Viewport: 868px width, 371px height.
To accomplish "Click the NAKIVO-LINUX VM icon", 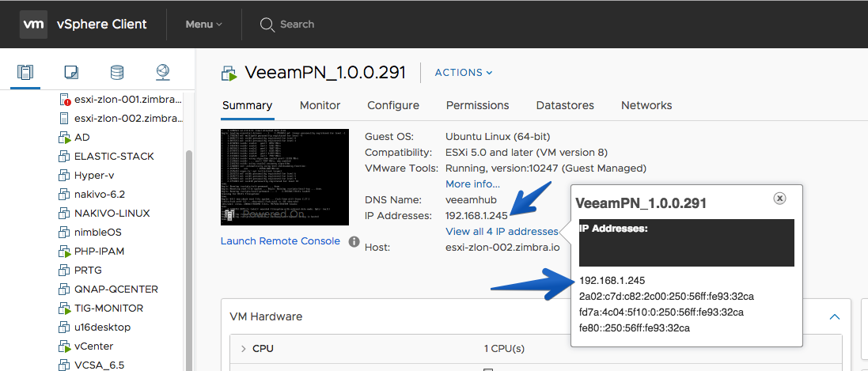I will tap(63, 214).
